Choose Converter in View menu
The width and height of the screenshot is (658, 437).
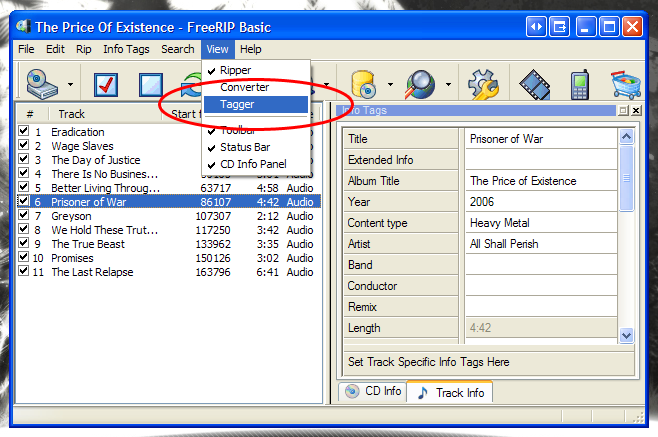pos(256,87)
